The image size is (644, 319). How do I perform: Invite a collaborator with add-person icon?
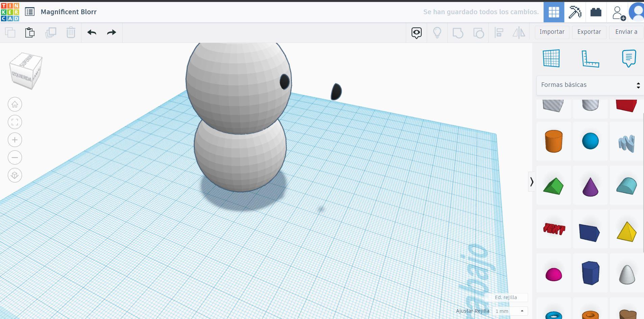[618, 13]
